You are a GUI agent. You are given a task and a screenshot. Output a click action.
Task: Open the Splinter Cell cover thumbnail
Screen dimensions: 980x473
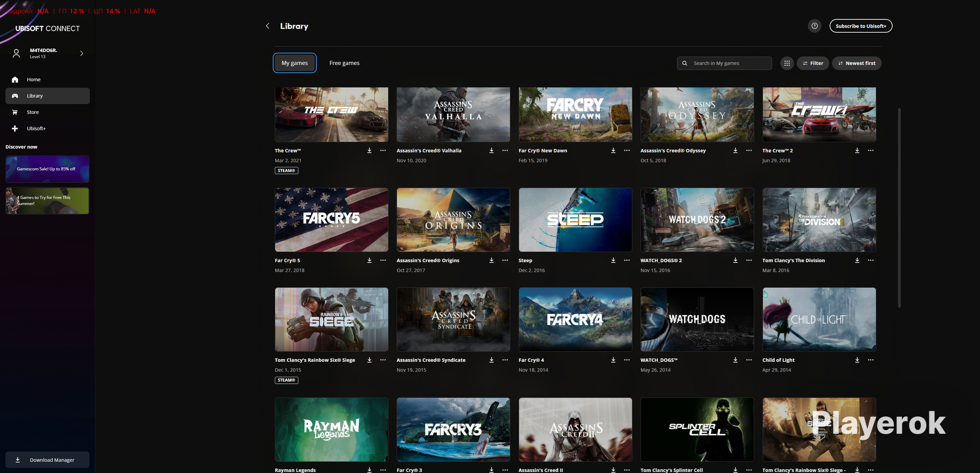(697, 430)
